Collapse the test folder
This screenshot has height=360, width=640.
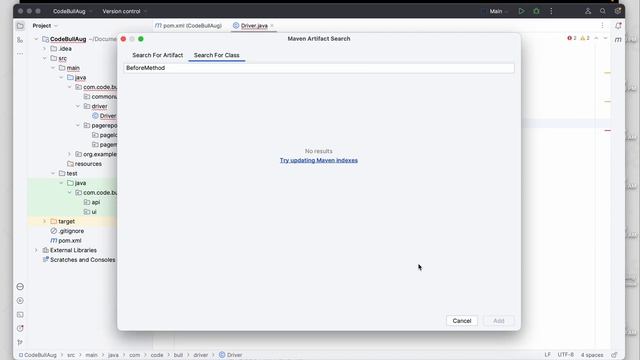[x=53, y=173]
